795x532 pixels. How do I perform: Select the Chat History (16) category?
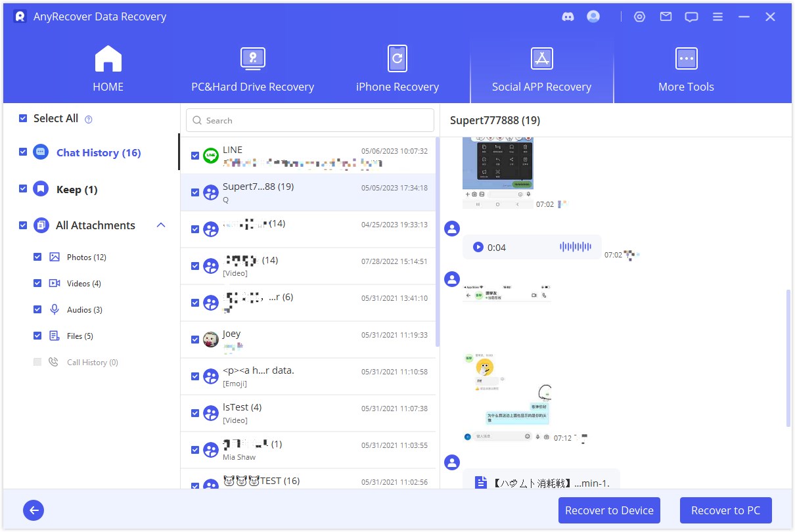99,152
